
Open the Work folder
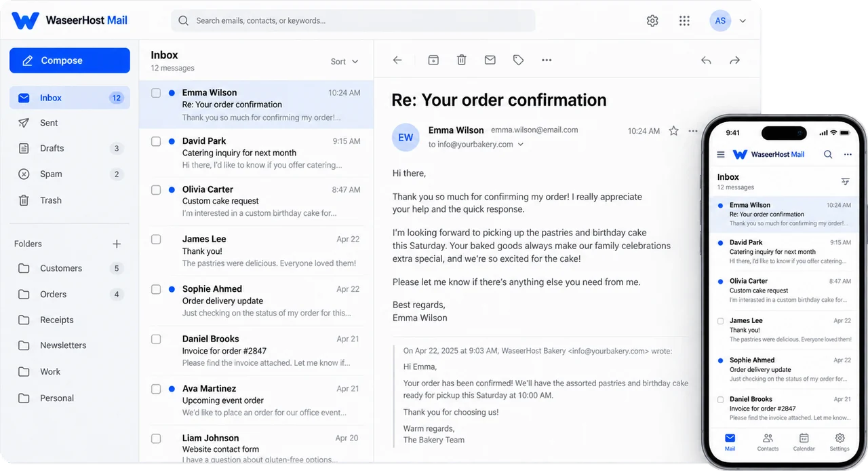[70, 372]
